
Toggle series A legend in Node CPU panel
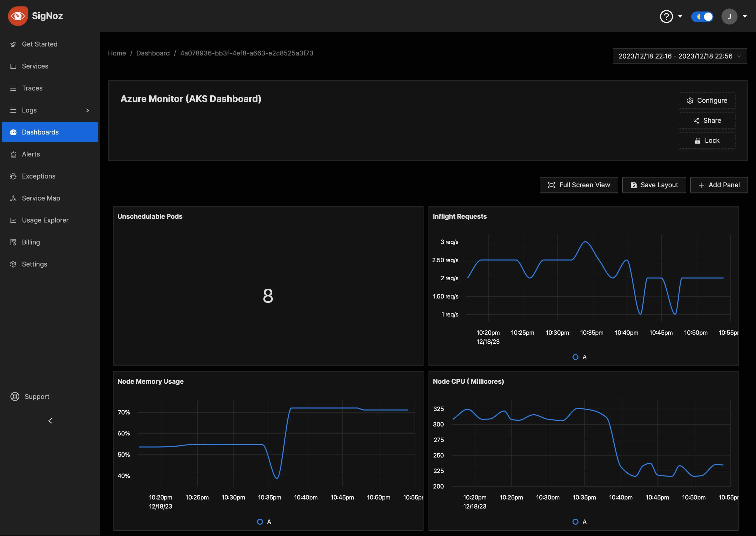click(579, 522)
